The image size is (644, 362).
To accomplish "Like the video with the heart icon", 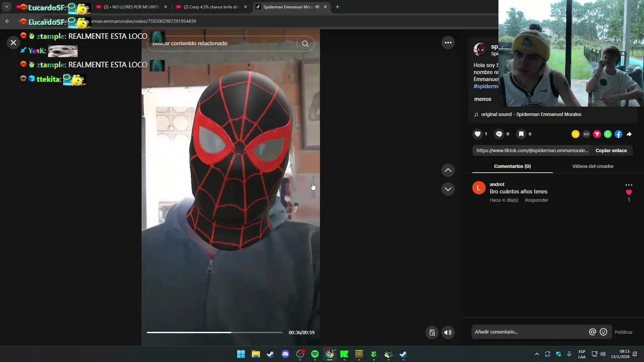I will click(477, 134).
